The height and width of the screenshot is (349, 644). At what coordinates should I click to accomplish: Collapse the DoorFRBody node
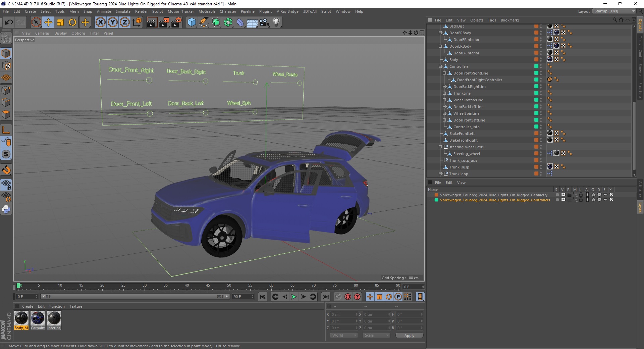tap(440, 33)
